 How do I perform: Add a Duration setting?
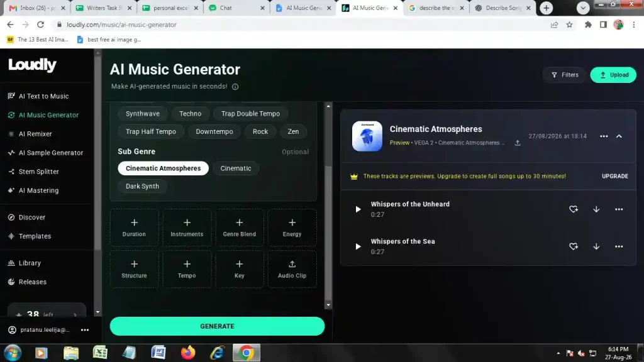coord(134,228)
